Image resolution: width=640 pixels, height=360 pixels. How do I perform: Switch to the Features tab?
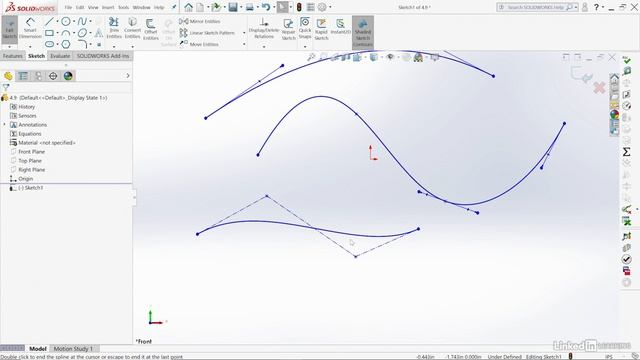coord(13,56)
